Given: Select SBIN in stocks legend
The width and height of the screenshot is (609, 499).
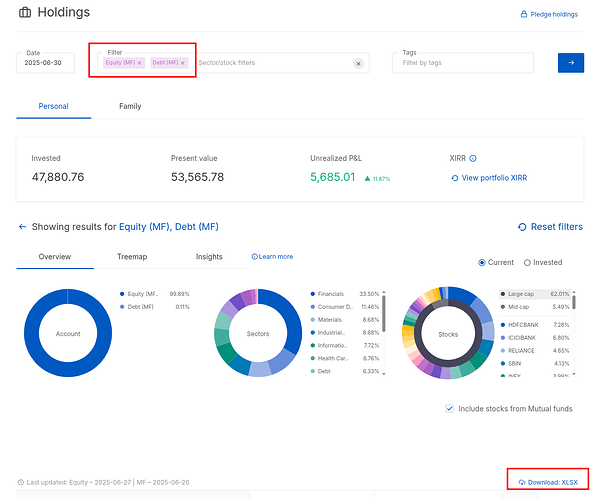Looking at the screenshot, I should [535, 363].
